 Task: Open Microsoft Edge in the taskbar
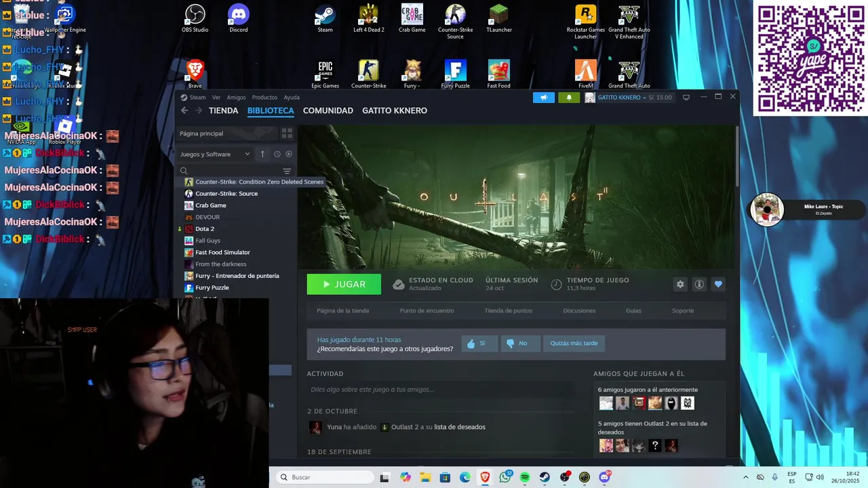point(465,477)
